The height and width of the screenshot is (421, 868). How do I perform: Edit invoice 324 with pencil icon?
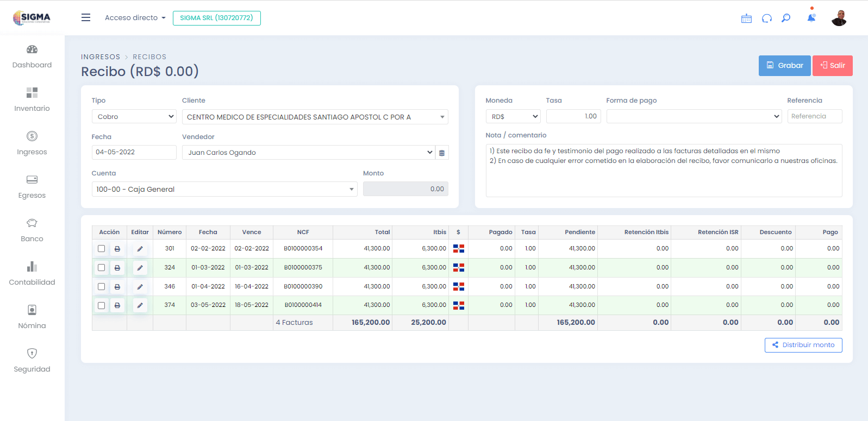[x=140, y=268]
